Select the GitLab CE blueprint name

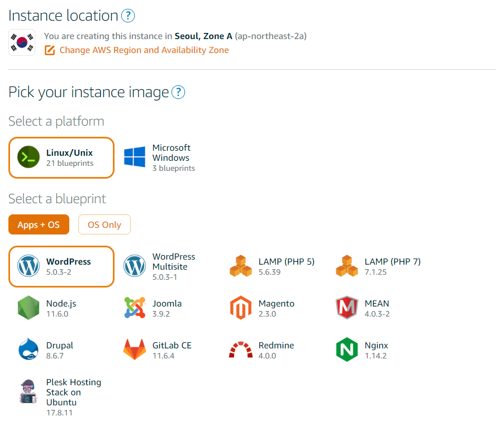tap(172, 346)
